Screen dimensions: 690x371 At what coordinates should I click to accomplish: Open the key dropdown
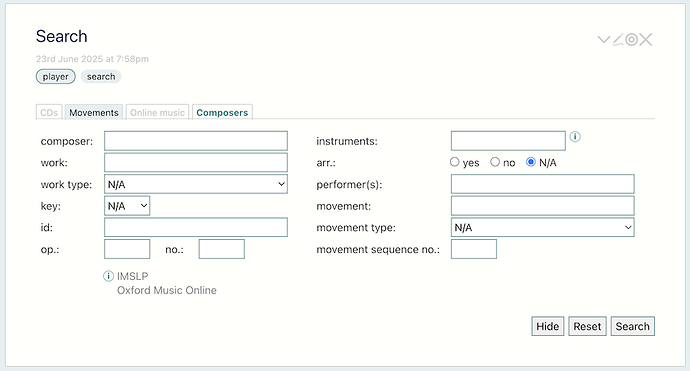[127, 206]
